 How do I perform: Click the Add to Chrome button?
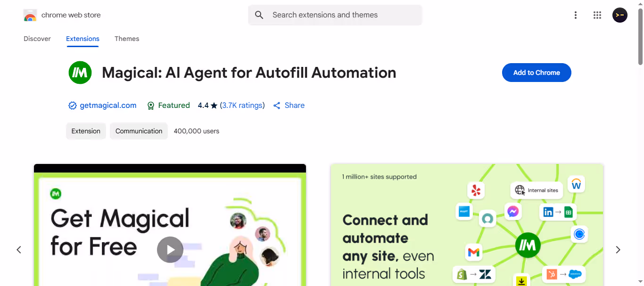point(537,73)
